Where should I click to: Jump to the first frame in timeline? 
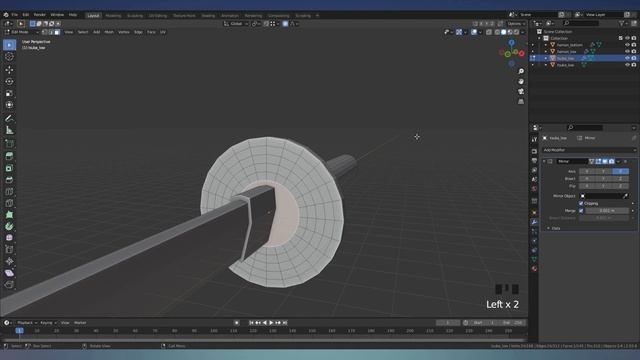coord(251,323)
